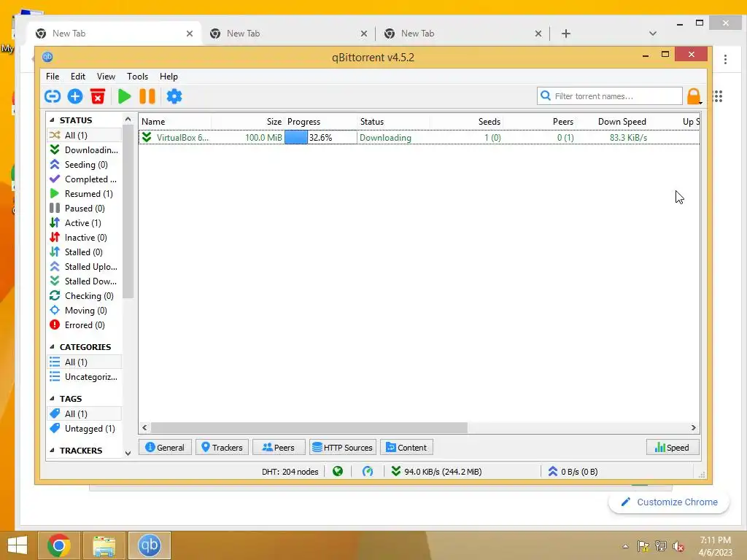Collapse the TRACKERS section
The image size is (747, 560).
coord(52,450)
